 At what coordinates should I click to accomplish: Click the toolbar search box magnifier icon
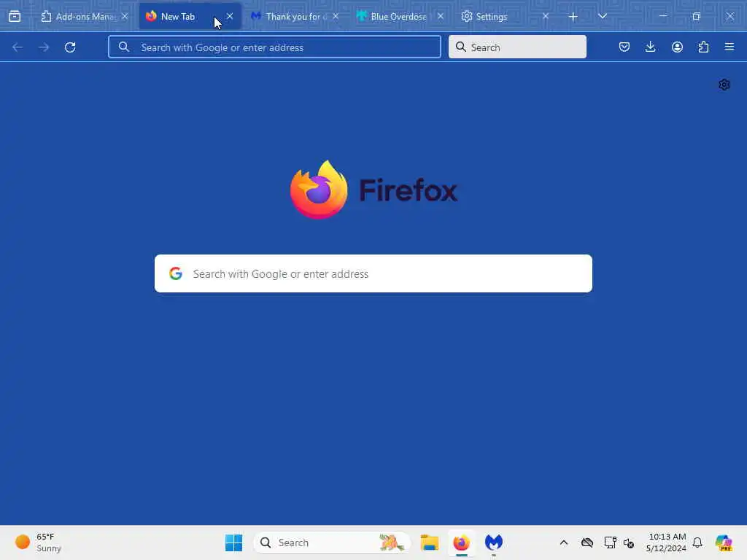[461, 47]
